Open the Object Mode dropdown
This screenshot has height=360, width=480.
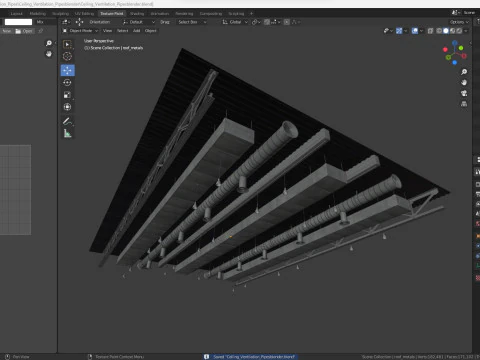click(80, 31)
